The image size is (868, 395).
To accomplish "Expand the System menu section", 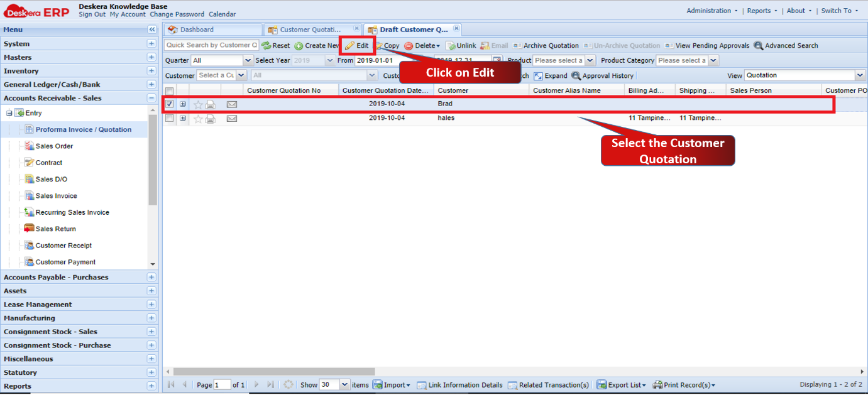I will [x=151, y=44].
